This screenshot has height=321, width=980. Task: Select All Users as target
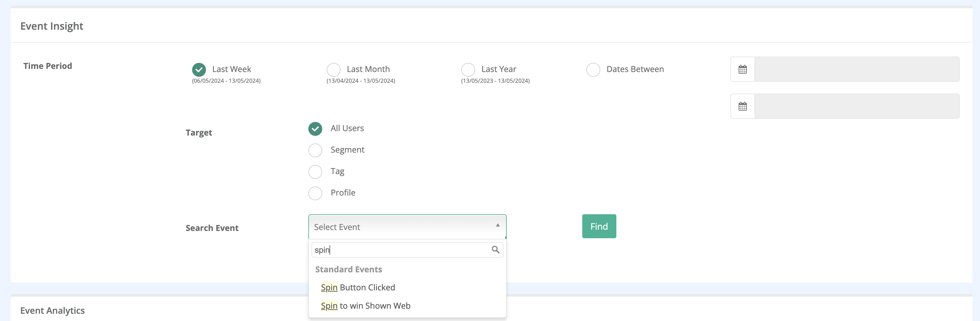coord(315,129)
